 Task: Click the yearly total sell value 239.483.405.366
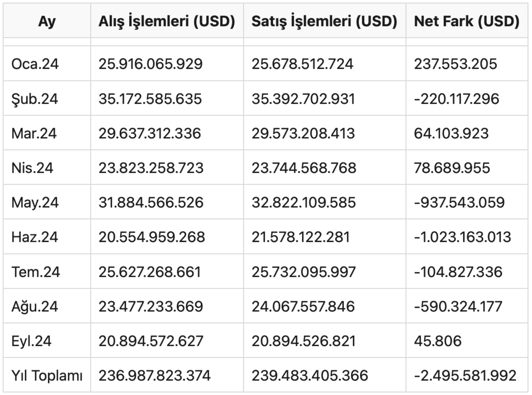(x=310, y=376)
